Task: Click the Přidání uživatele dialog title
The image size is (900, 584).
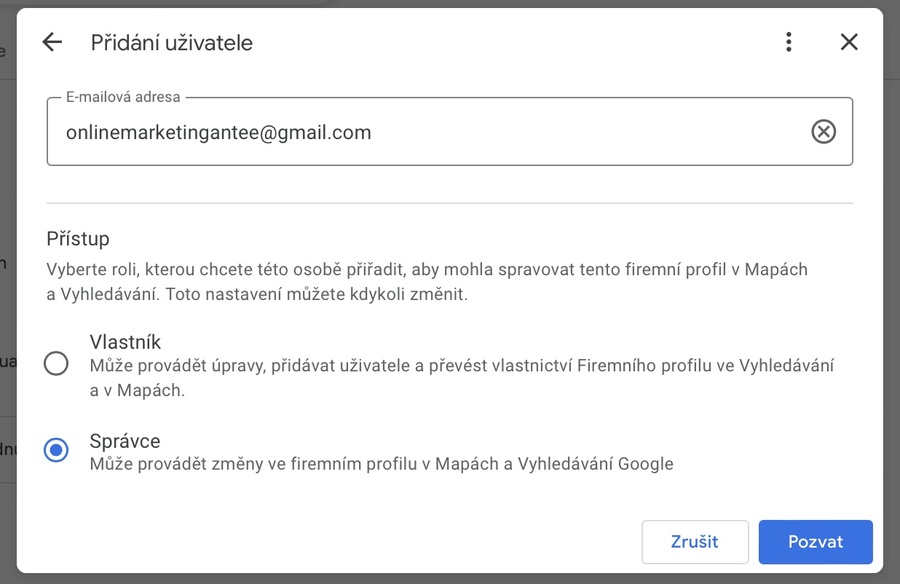Action: tap(172, 43)
